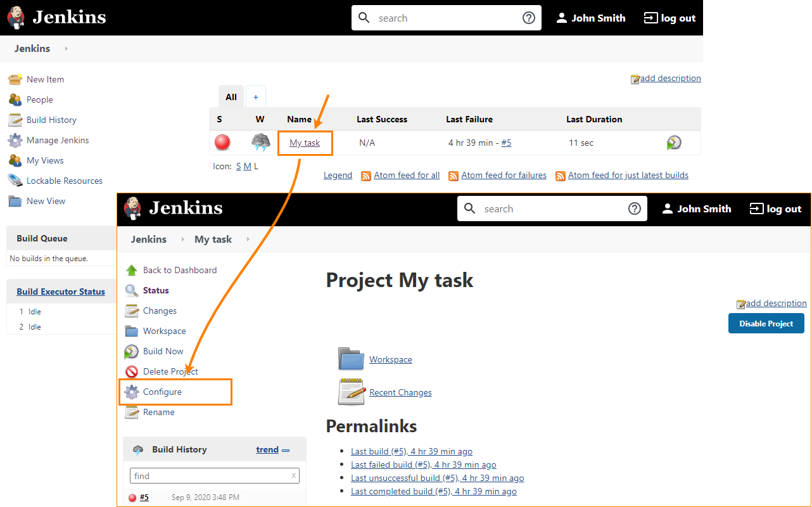Collapse Build History trend minus toggle

coord(286,450)
